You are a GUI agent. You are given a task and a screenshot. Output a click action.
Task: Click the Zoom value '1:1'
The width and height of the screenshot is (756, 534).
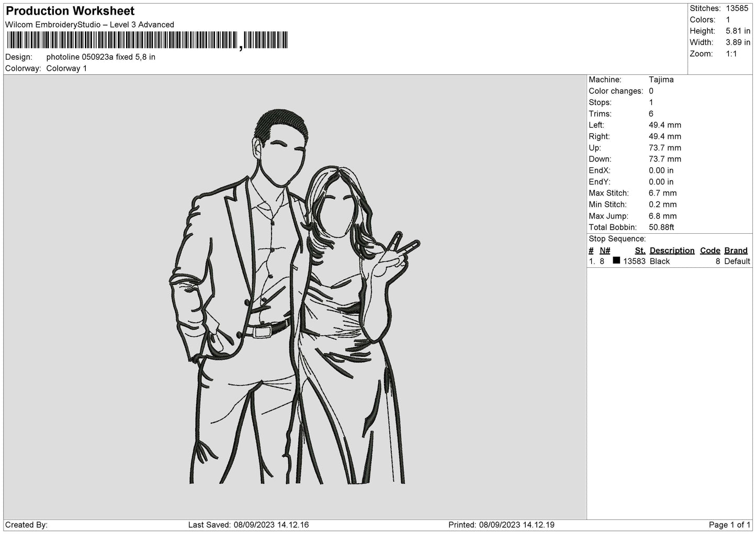pyautogui.click(x=731, y=54)
